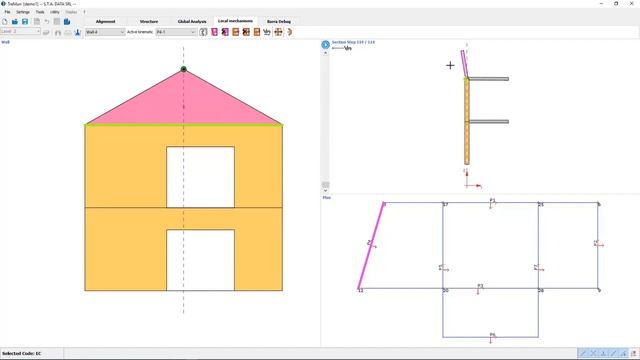Click the blue play button in section view
This screenshot has width=640, height=360.
pyautogui.click(x=325, y=44)
